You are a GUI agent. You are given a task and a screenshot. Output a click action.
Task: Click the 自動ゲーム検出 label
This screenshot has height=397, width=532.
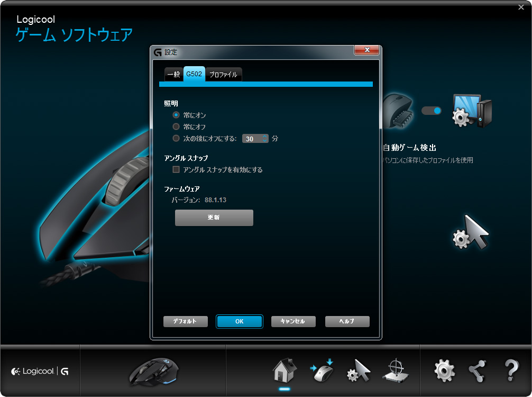(409, 148)
